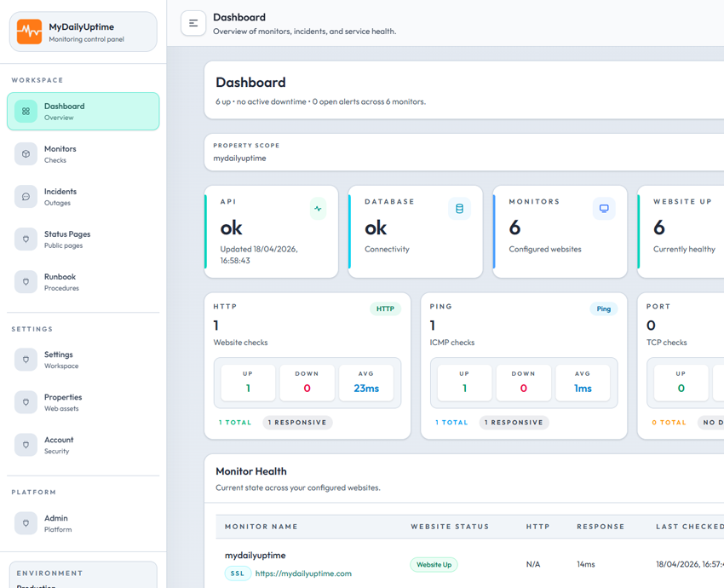
Task: Click the Runbook sidebar icon
Action: click(x=26, y=282)
